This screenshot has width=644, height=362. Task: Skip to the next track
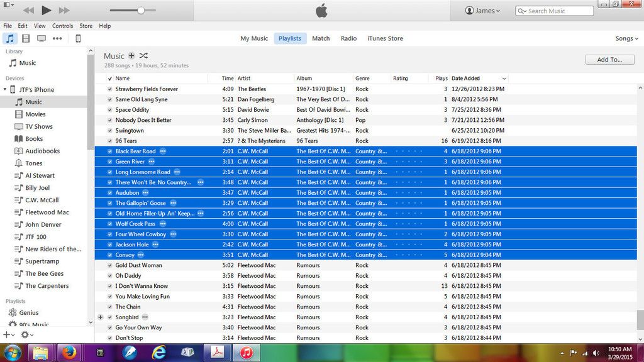tap(64, 10)
